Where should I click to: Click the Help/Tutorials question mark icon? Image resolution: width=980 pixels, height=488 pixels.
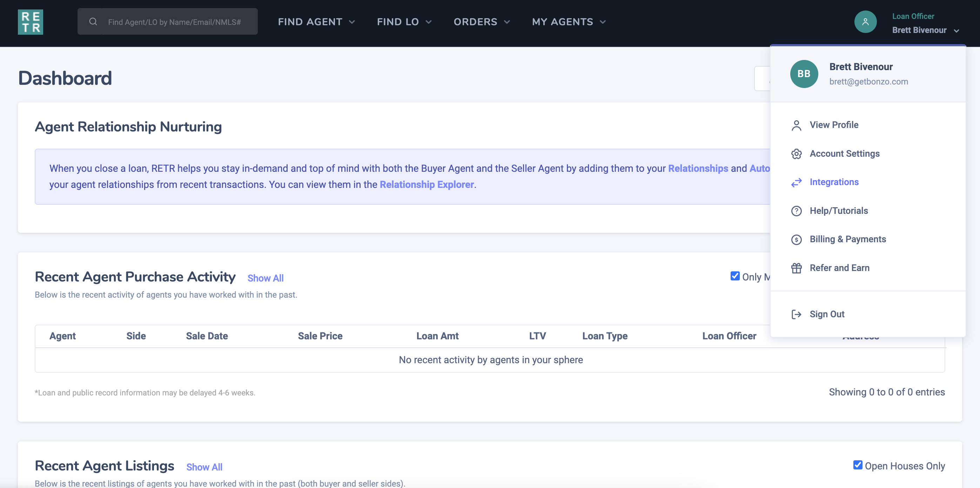tap(797, 211)
